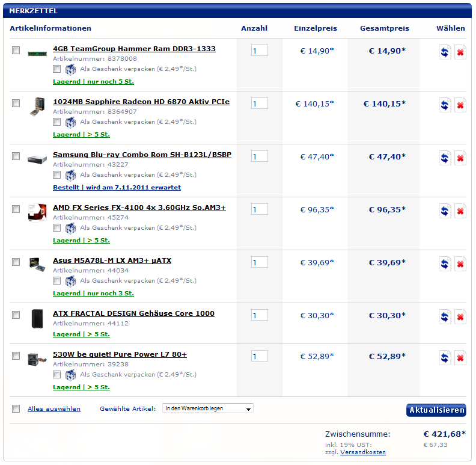
Task: Open 530W be quiet! Pure Power L7 link
Action: (120, 354)
